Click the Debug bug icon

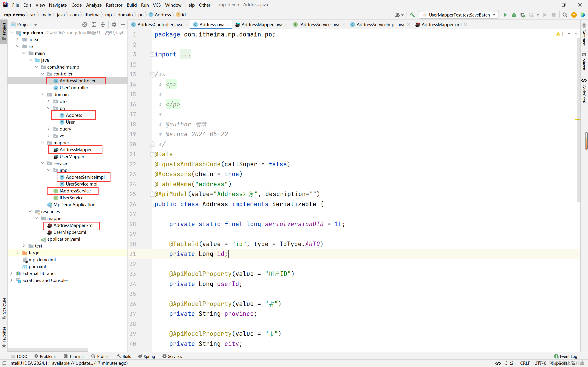click(514, 15)
